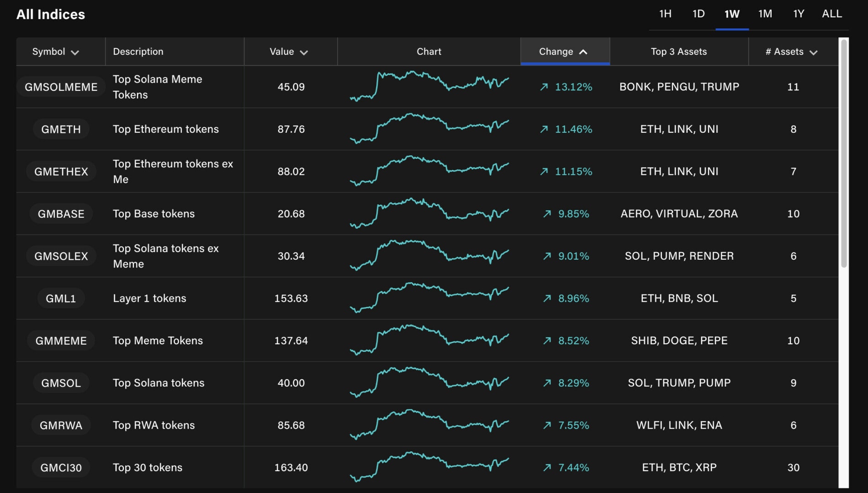
Task: Click the GML1 symbol pill
Action: click(x=61, y=298)
